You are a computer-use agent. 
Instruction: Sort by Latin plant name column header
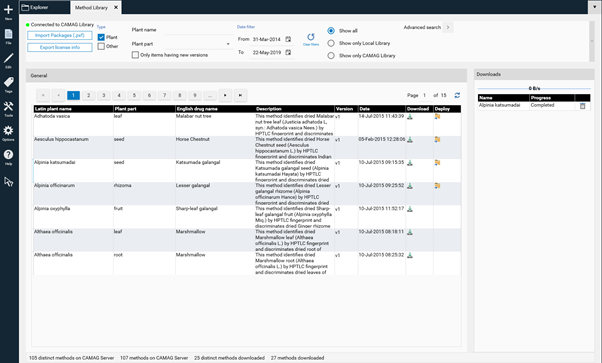point(73,109)
